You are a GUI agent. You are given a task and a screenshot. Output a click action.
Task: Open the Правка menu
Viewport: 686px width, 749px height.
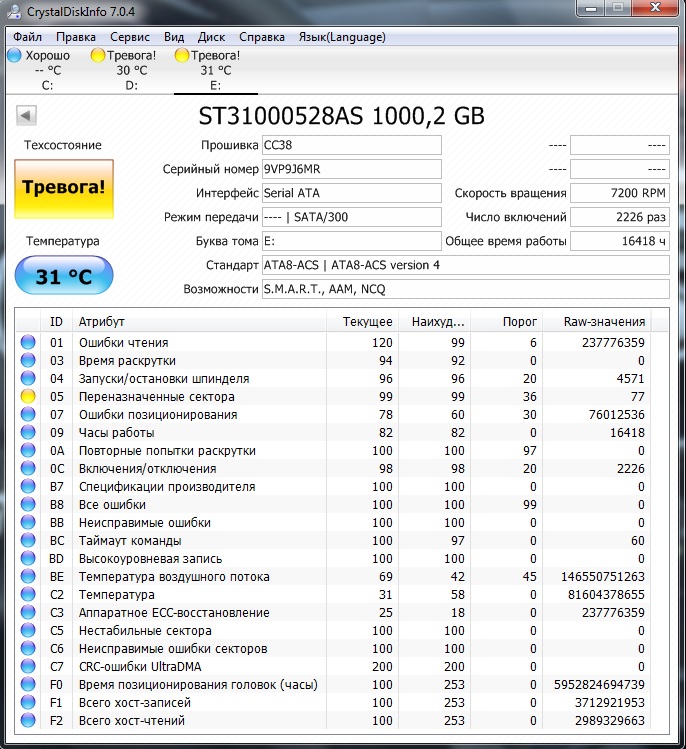pyautogui.click(x=76, y=37)
